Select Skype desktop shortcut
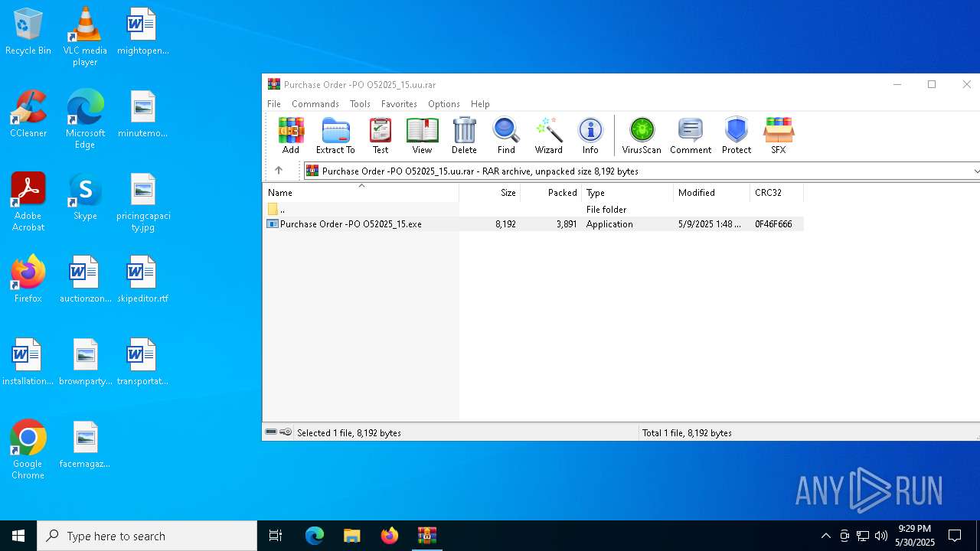Screen dimensions: 980x551 [85, 197]
